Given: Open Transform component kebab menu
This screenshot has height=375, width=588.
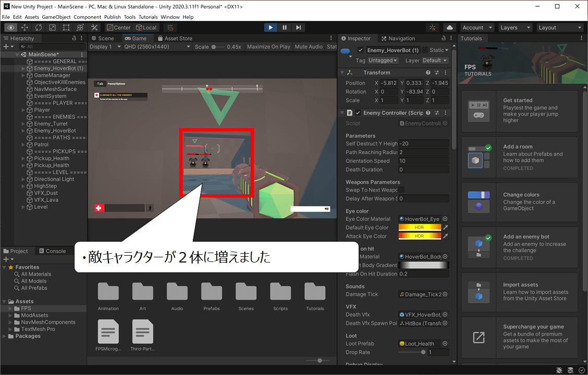Looking at the screenshot, I should pos(446,73).
